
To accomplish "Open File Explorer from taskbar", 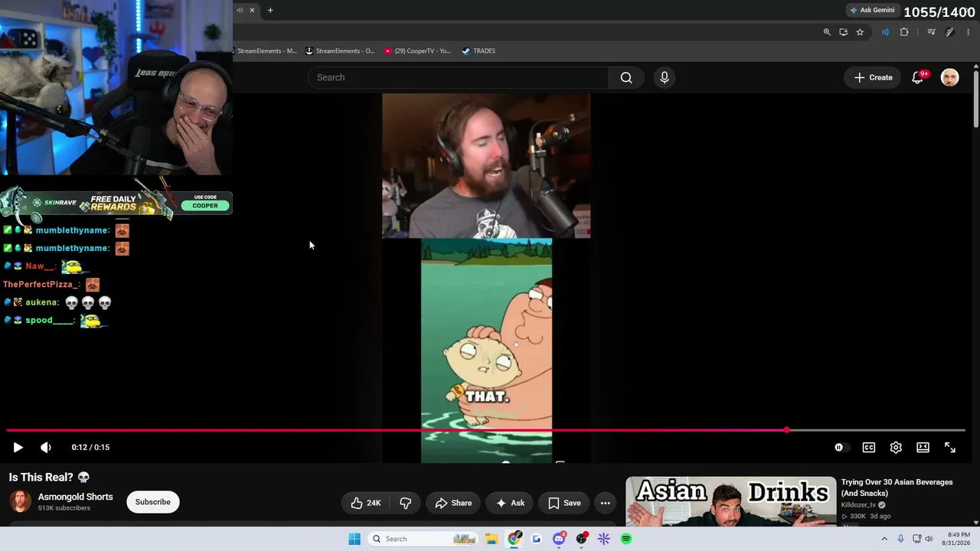I will (x=492, y=539).
